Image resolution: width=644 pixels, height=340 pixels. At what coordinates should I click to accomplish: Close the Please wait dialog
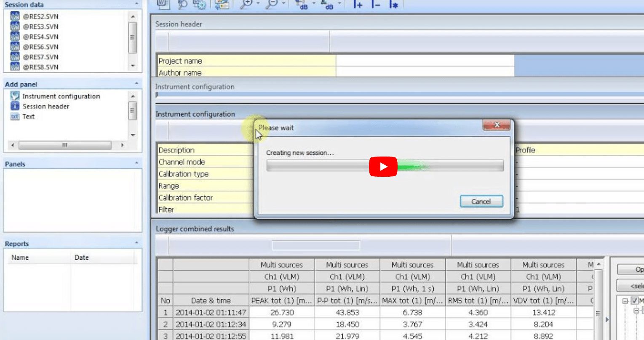497,125
